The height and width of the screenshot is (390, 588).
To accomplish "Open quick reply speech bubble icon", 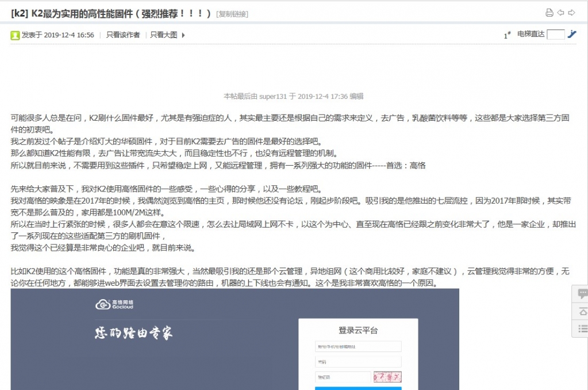I will (x=582, y=294).
